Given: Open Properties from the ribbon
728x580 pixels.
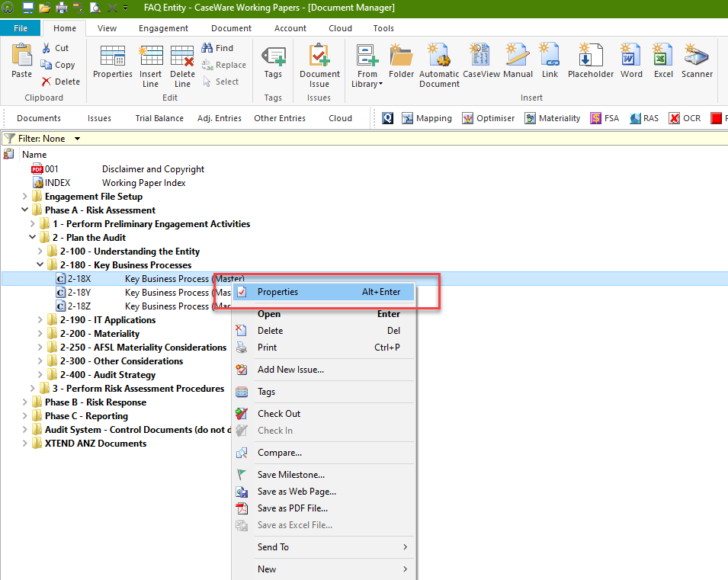Looking at the screenshot, I should (x=112, y=61).
